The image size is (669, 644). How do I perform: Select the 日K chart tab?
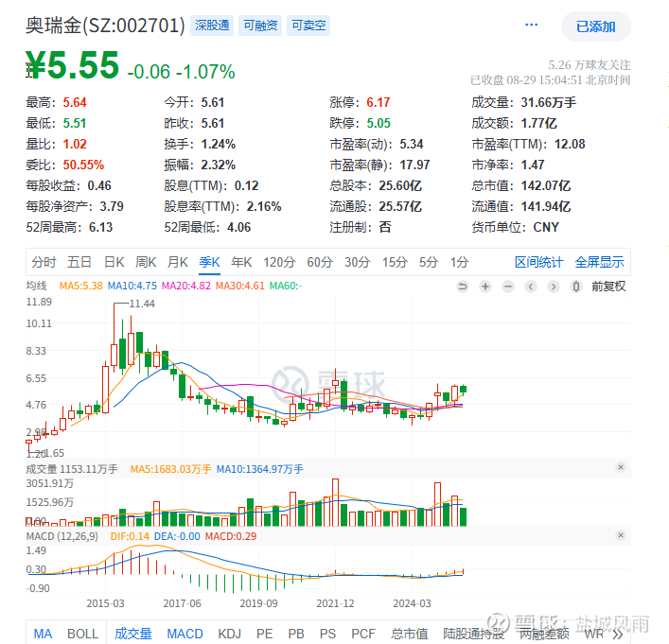click(x=114, y=262)
